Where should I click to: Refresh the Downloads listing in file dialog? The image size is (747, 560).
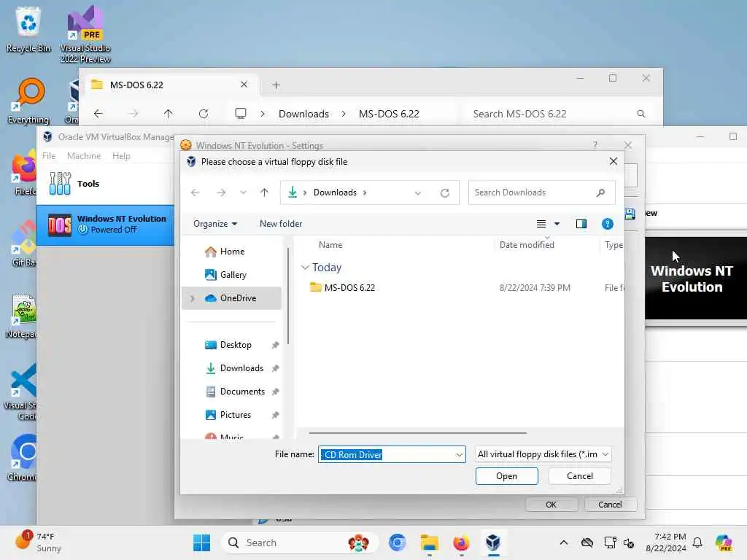tap(445, 192)
